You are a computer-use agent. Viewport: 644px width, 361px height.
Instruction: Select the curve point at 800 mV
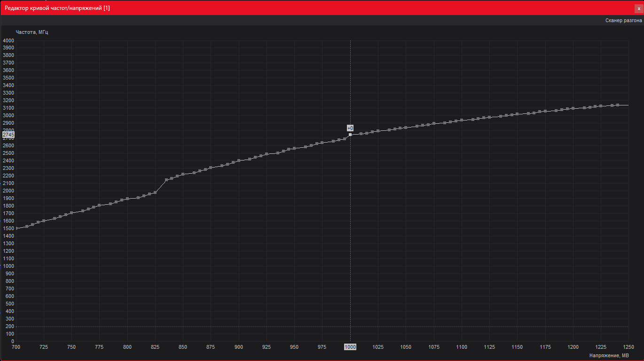click(127, 199)
